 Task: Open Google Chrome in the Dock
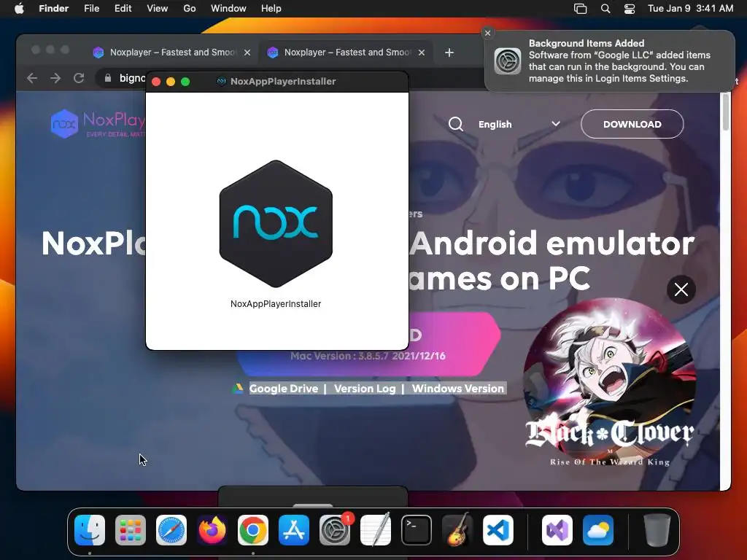point(253,530)
